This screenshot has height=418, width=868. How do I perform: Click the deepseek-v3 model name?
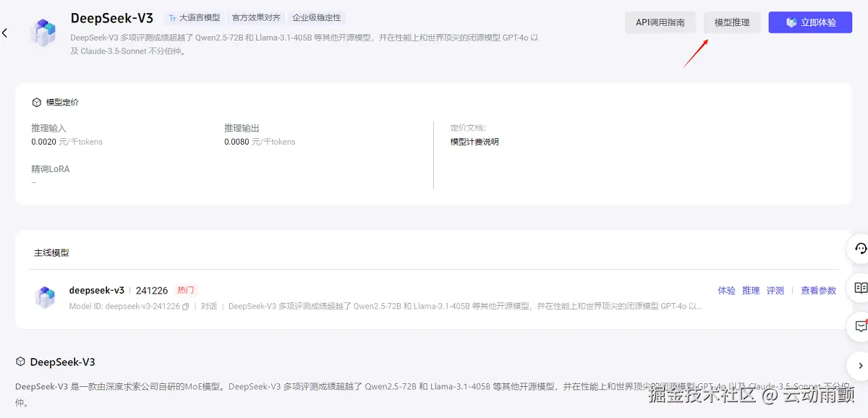coord(97,290)
